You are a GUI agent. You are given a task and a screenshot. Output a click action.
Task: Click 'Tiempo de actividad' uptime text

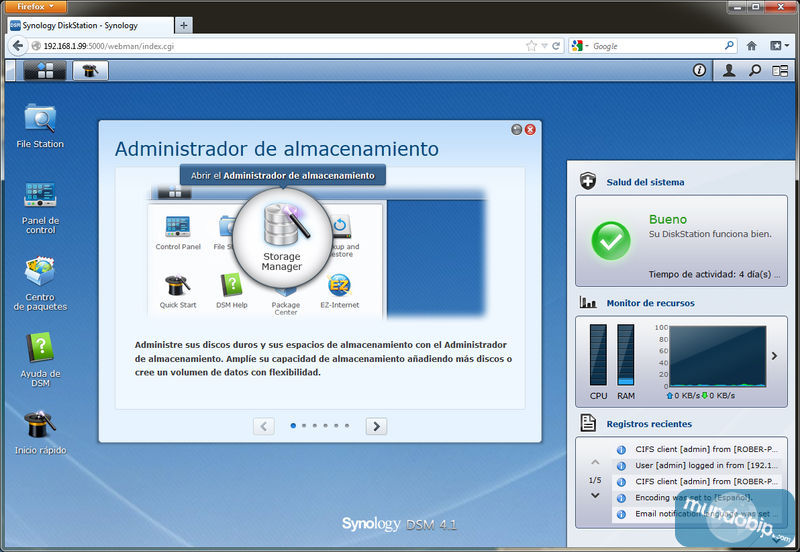click(x=714, y=274)
